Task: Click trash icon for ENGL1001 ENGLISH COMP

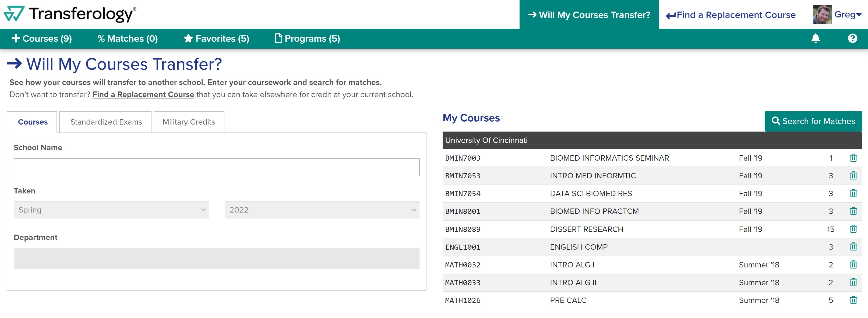Action: tap(853, 247)
